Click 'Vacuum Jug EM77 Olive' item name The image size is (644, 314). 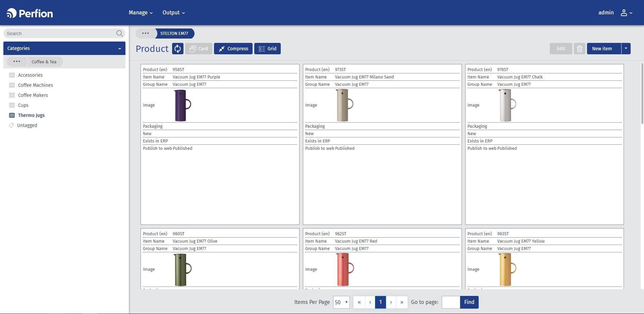pos(195,241)
